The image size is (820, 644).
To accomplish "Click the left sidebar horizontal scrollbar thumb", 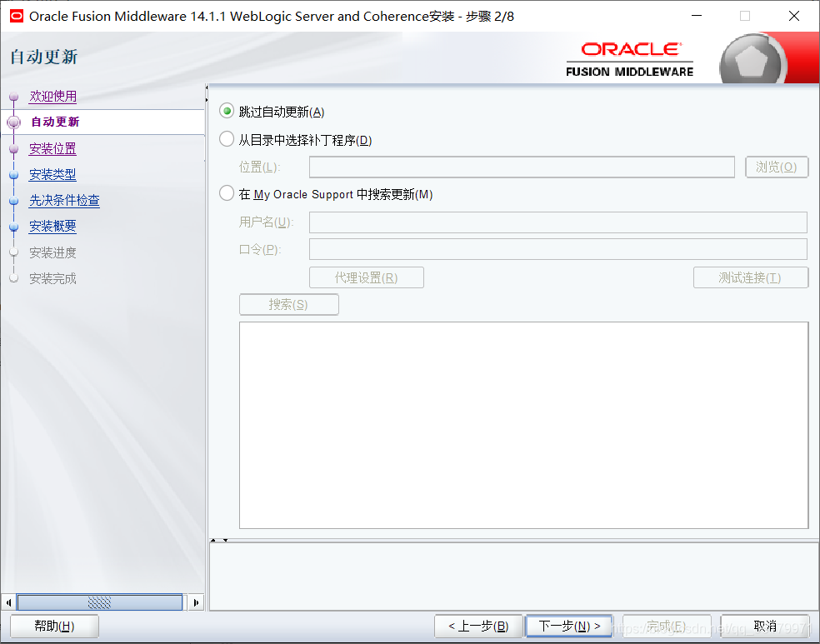I will 99,602.
